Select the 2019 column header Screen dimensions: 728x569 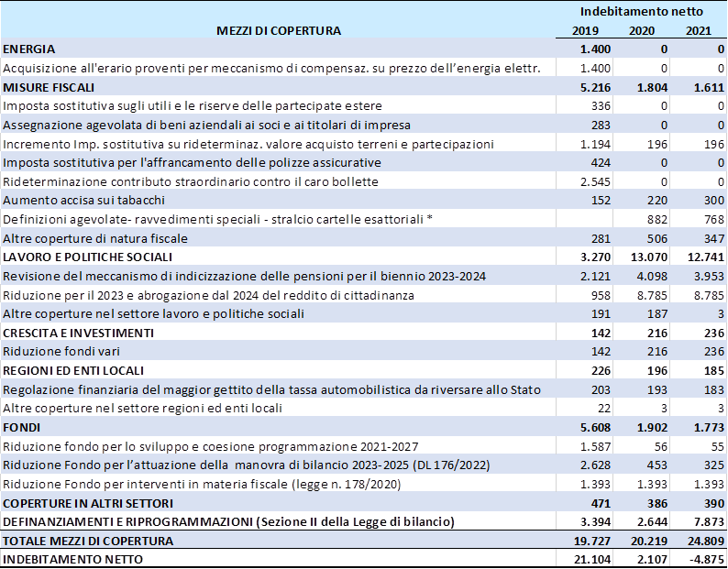(585, 30)
